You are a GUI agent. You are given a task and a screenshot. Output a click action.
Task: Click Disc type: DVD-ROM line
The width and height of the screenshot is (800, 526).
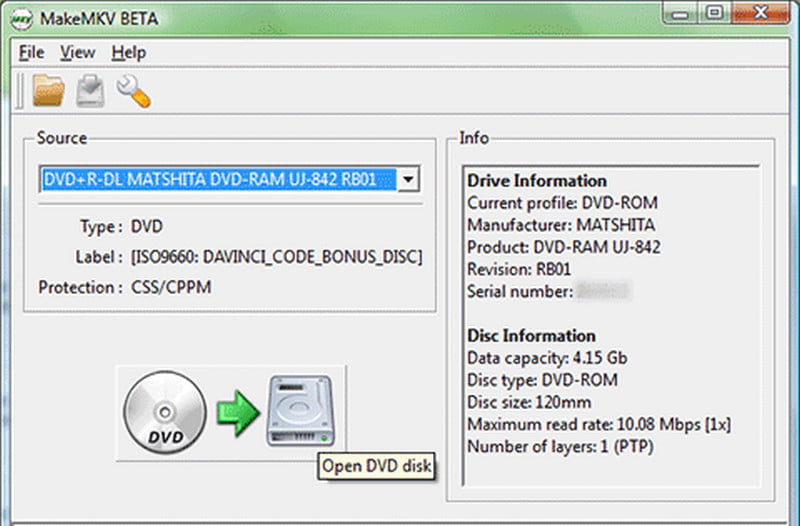click(542, 380)
